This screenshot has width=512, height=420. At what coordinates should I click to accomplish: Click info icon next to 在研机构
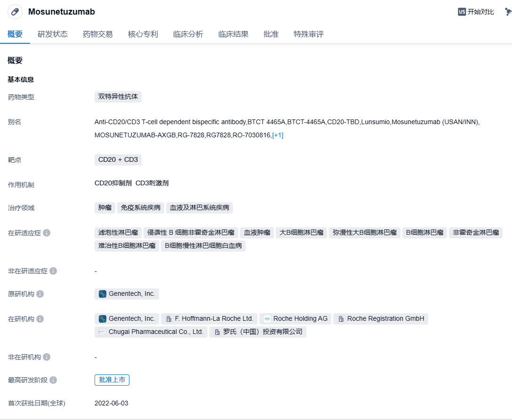(x=40, y=319)
